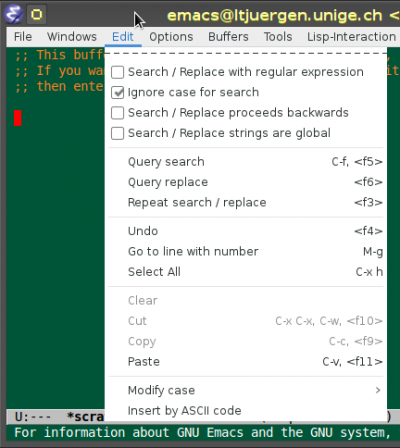This screenshot has height=448, width=400.
Task: Open the Buffers menu
Action: tap(228, 37)
